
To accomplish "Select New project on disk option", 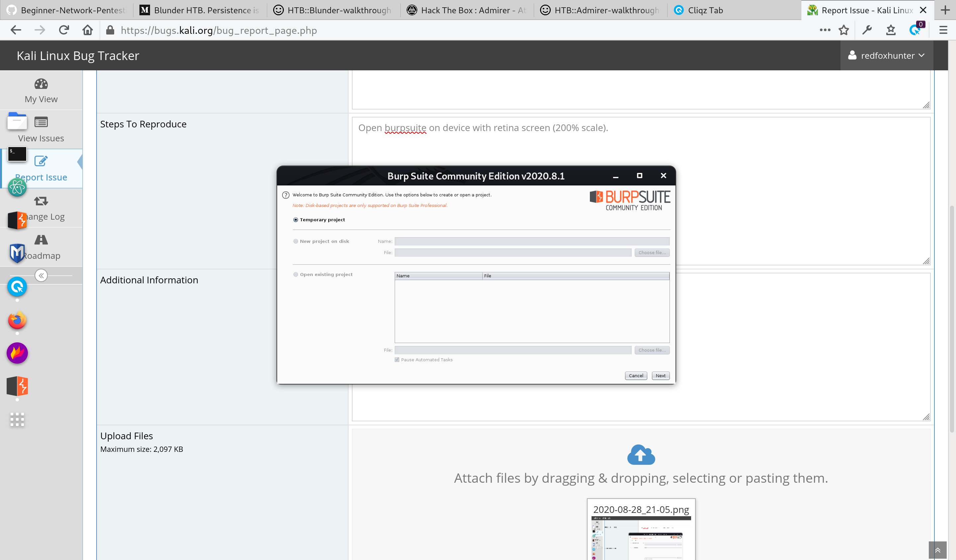I will coord(296,241).
